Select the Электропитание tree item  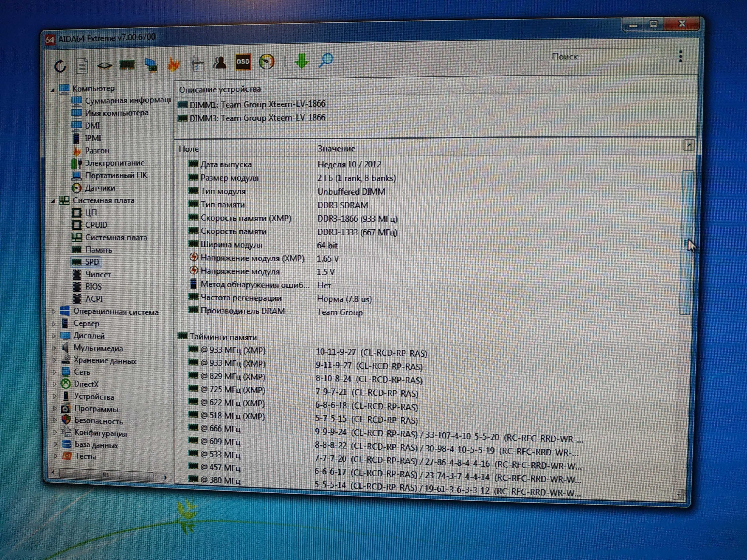coord(108,163)
